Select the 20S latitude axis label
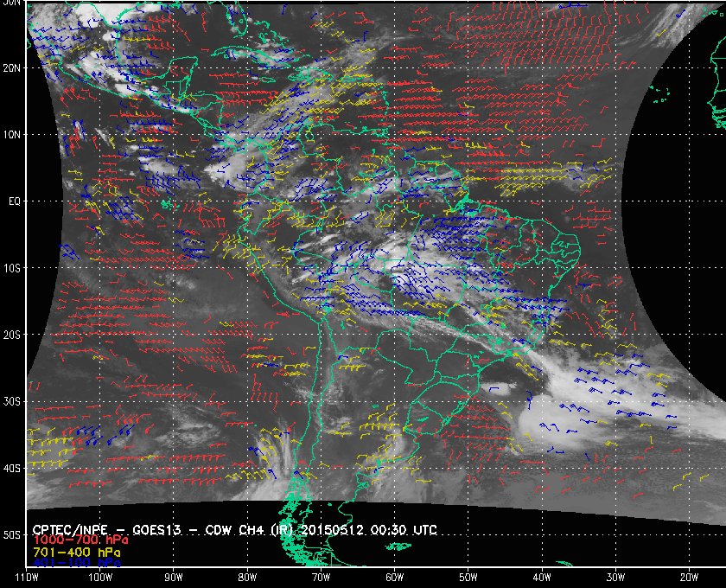This screenshot has height=588, width=726. (11, 335)
